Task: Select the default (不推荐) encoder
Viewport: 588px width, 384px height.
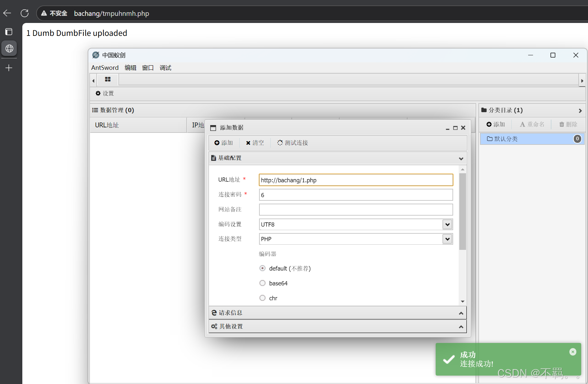Action: 262,268
